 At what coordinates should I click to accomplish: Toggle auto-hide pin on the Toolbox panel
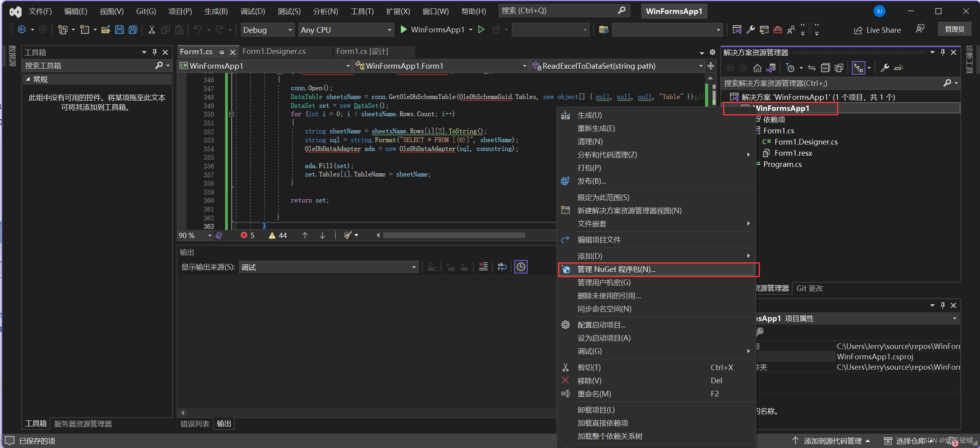tap(155, 52)
